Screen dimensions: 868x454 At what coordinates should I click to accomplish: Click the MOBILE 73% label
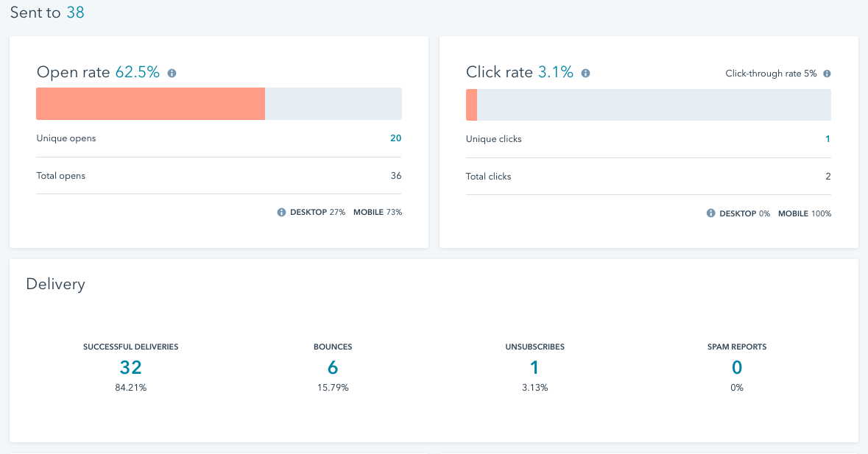click(x=378, y=213)
